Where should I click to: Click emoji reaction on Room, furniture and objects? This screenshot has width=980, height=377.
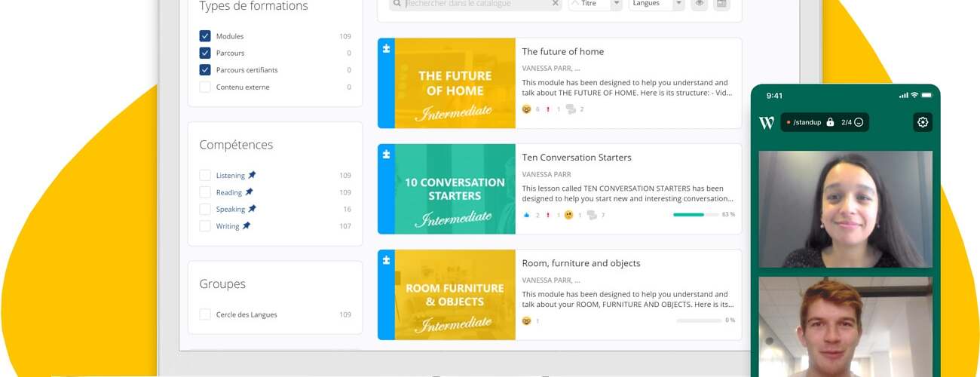[x=526, y=320]
